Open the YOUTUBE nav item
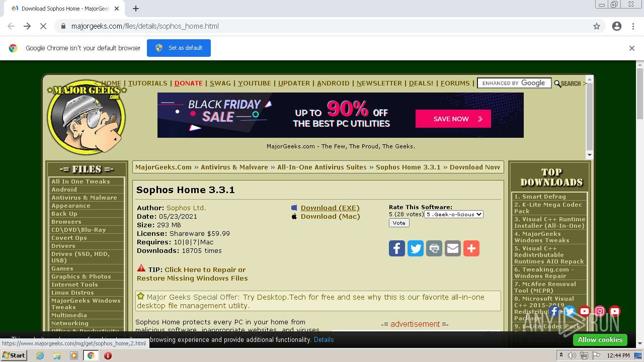This screenshot has width=644, height=362. coord(255,83)
